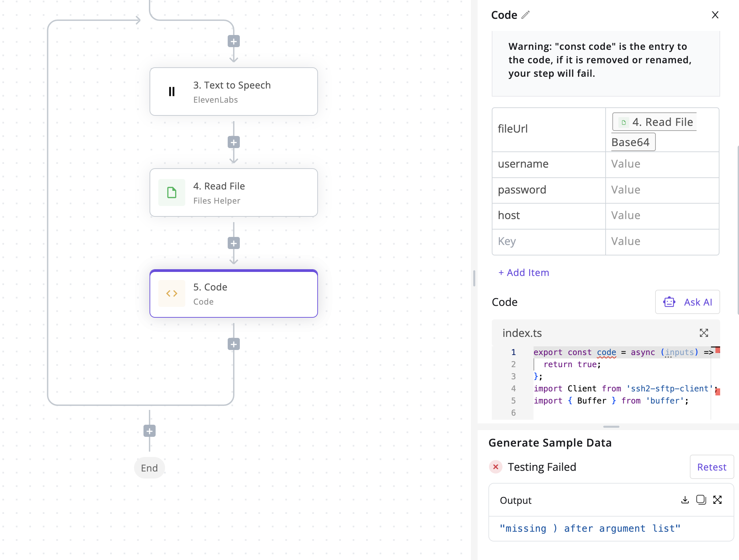The height and width of the screenshot is (560, 739).
Task: Select the 5. Code step card
Action: click(x=233, y=293)
